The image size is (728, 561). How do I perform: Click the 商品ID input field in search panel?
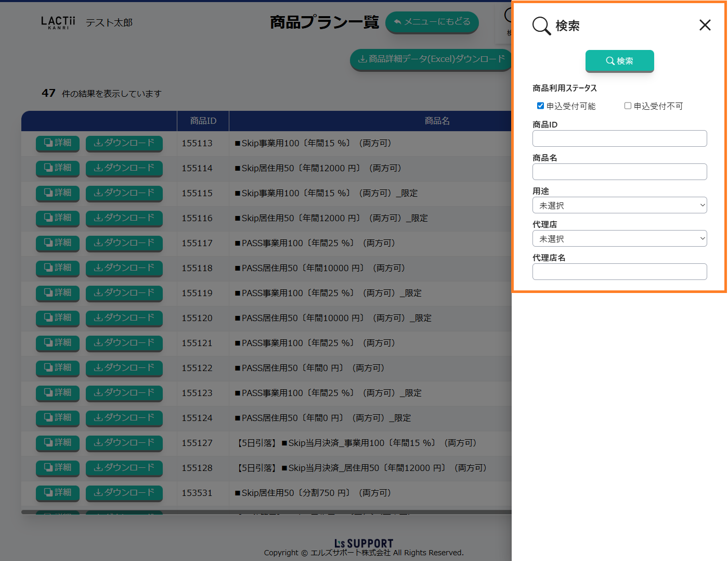coord(619,138)
